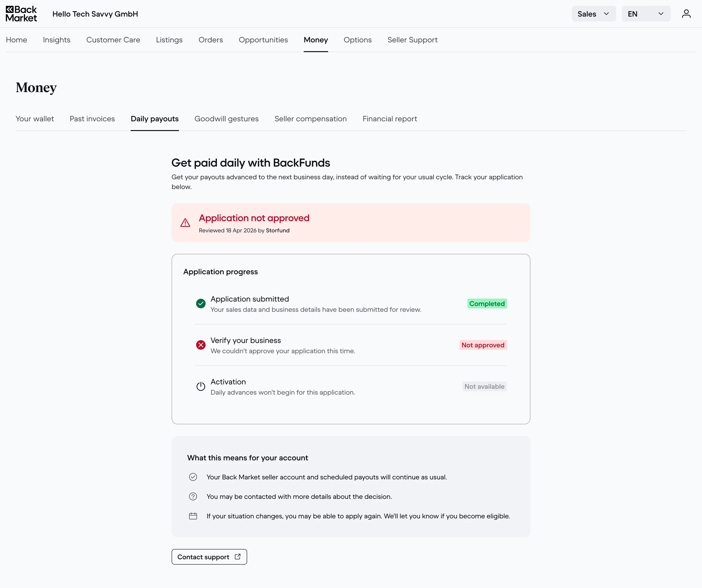
Task: Open the Insights menu
Action: (57, 40)
